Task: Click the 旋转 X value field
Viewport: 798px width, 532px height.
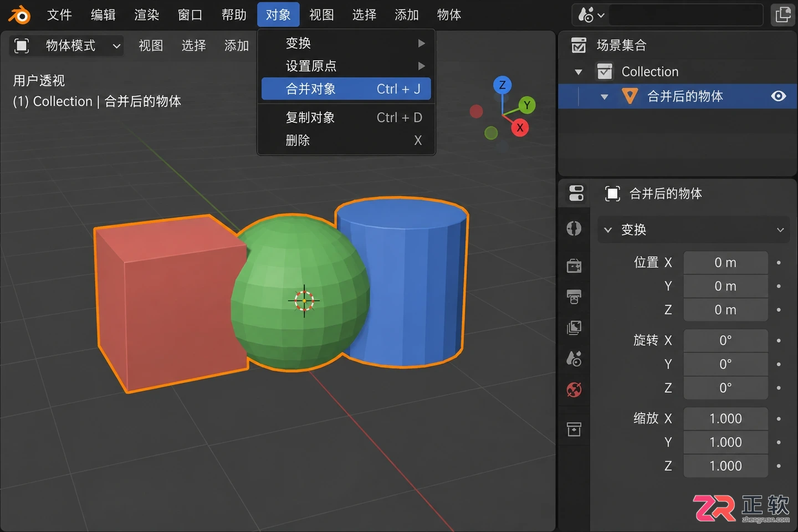Action: pos(725,340)
